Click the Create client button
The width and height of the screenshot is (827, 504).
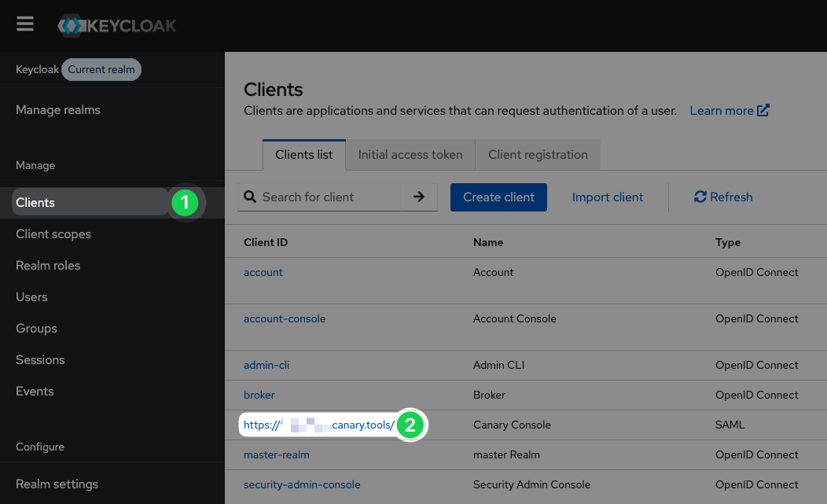tap(498, 197)
